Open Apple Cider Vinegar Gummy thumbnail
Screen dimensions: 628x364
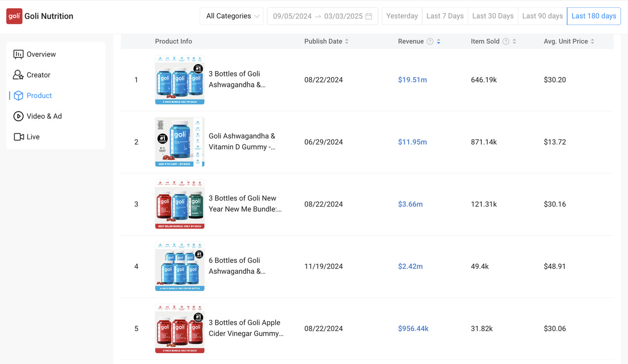(x=180, y=328)
